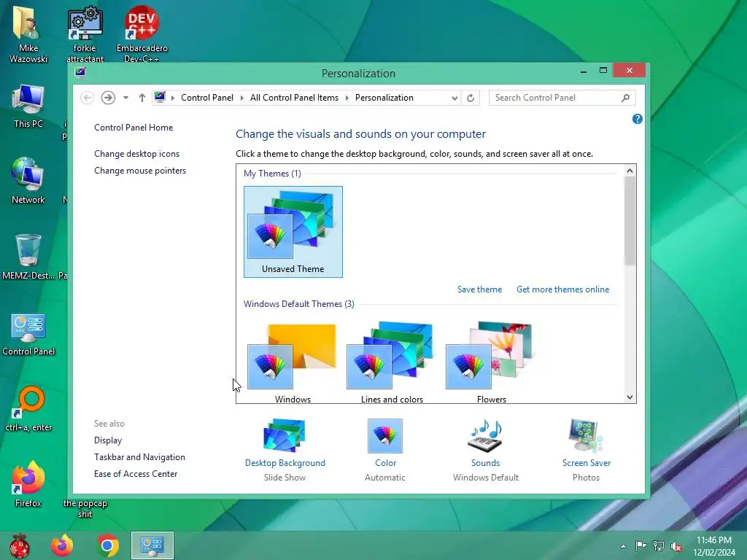Open Change mouse pointers link
The width and height of the screenshot is (747, 560).
point(140,171)
